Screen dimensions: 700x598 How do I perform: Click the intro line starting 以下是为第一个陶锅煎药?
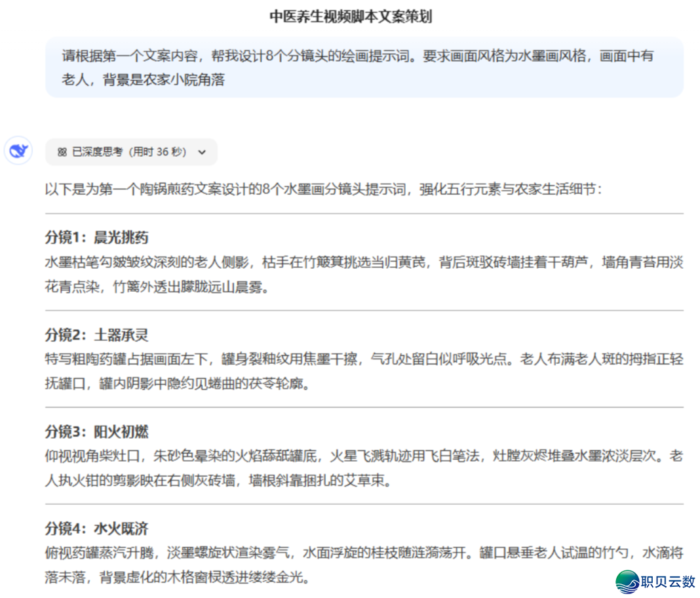coord(323,189)
